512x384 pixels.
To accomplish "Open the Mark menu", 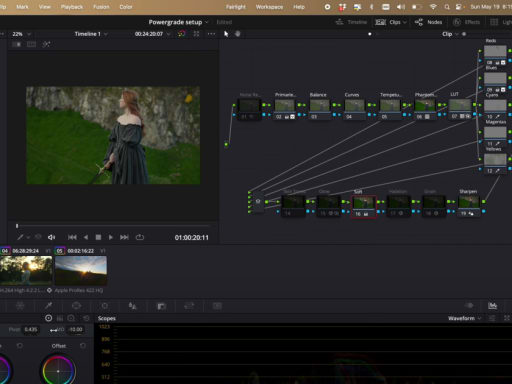I will (x=22, y=7).
